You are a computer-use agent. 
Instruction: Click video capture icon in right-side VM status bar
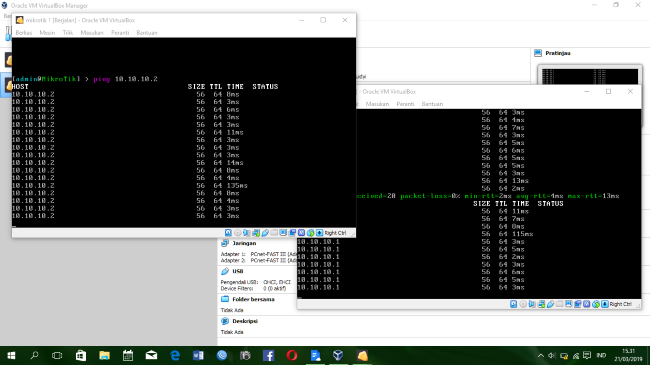point(577,304)
